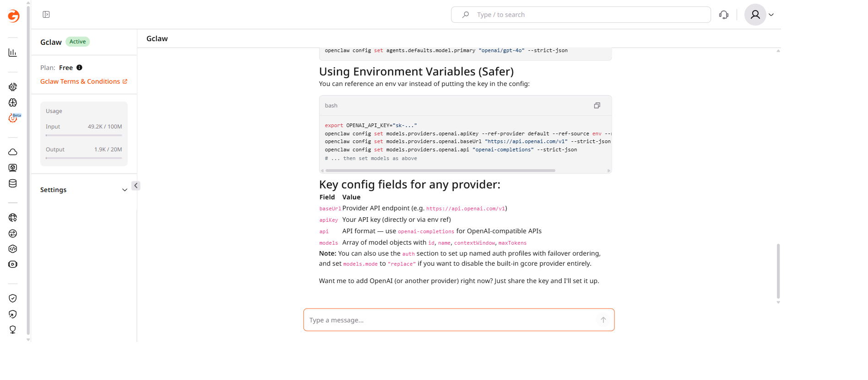
Task: Open the user account avatar
Action: (755, 15)
